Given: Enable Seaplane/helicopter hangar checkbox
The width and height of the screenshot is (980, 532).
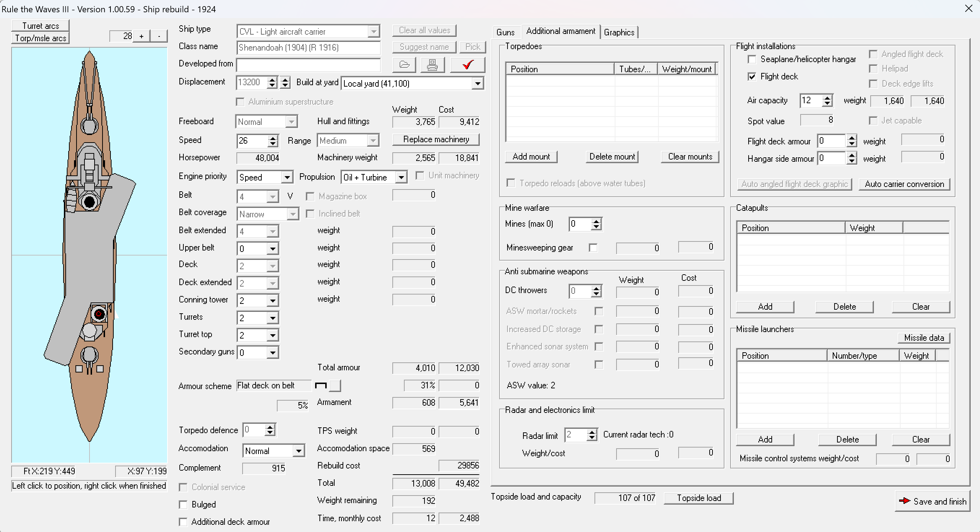Looking at the screenshot, I should click(x=752, y=59).
